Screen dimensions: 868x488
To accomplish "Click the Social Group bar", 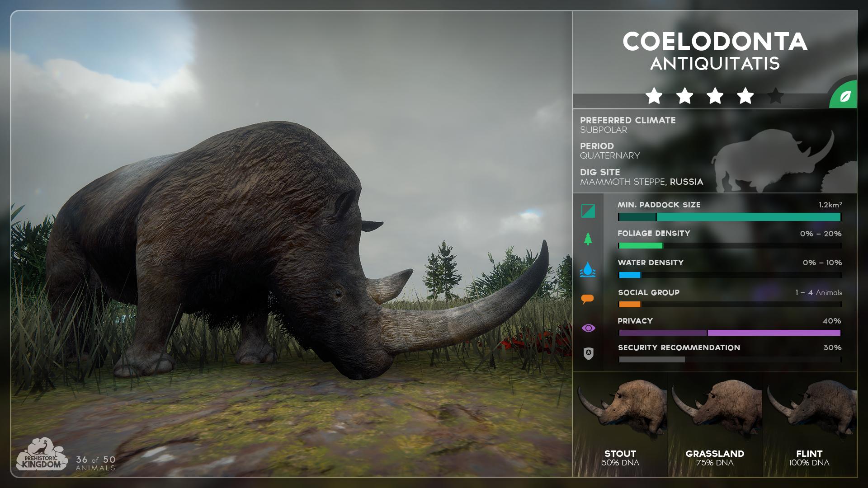I will pyautogui.click(x=730, y=305).
